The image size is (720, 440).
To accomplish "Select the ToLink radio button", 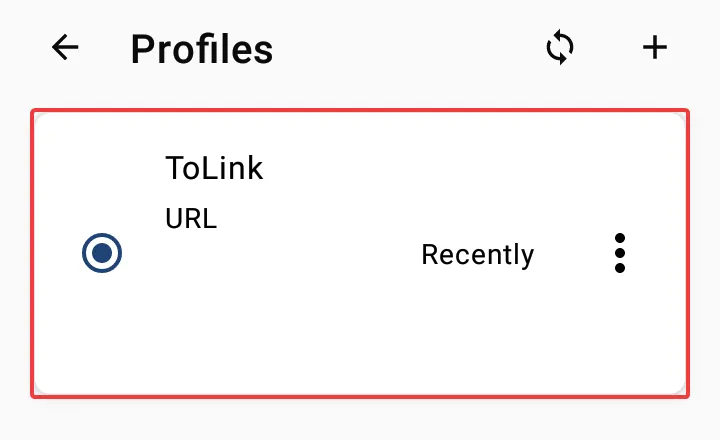I will (101, 254).
